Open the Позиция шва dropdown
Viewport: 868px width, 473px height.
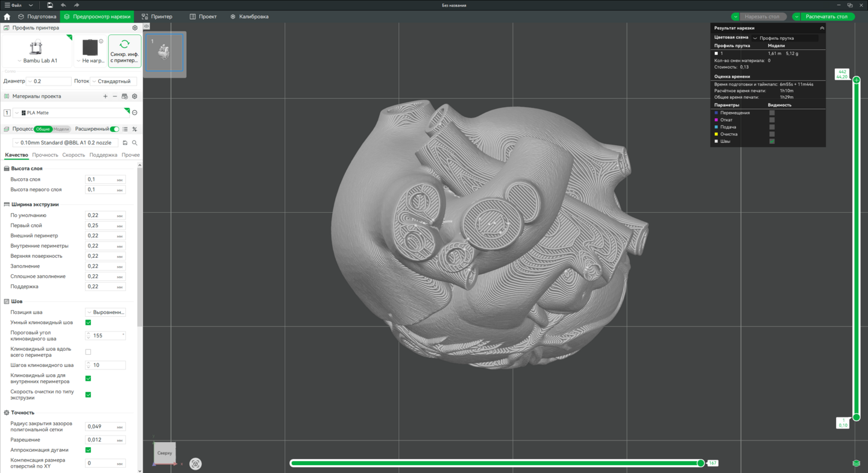(x=105, y=312)
